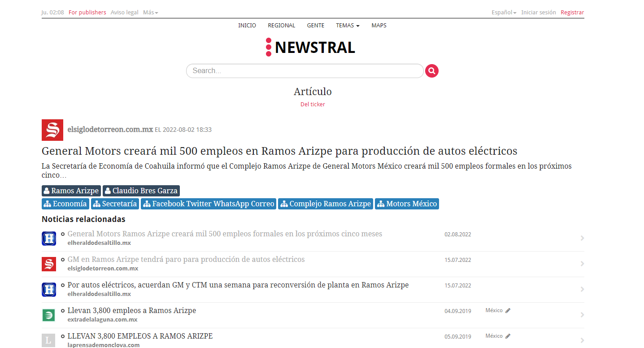Screen dimensions: 644x348
Task: Open chevron arrow for 'Llevan 3,800 empleos a Ramos Arizpe' row
Action: tap(582, 315)
